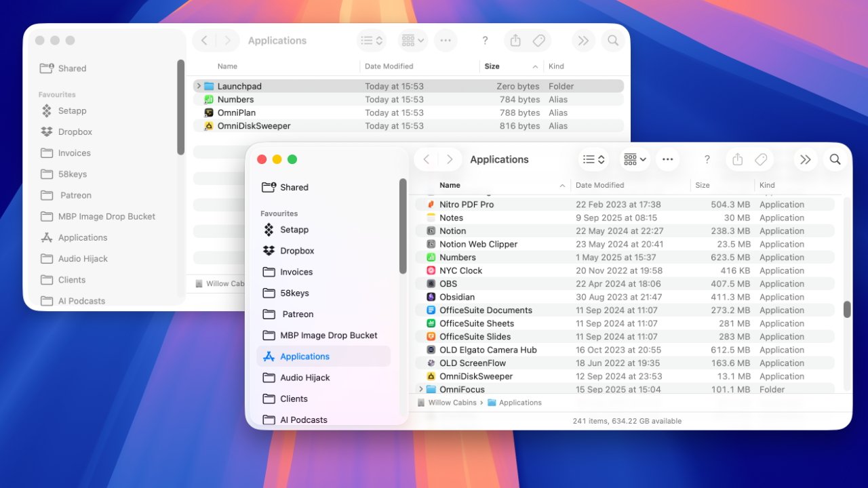
Task: Expand the Launchpad folder in the back window
Action: tap(197, 85)
